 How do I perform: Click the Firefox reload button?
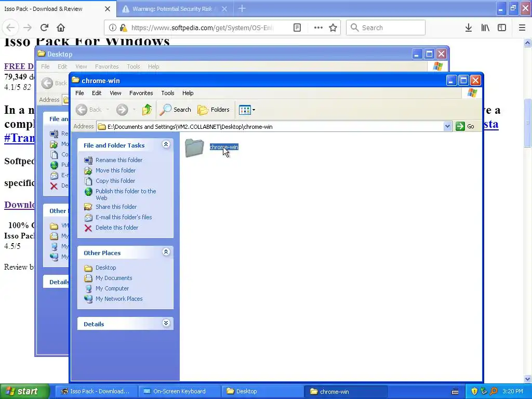[x=45, y=28]
